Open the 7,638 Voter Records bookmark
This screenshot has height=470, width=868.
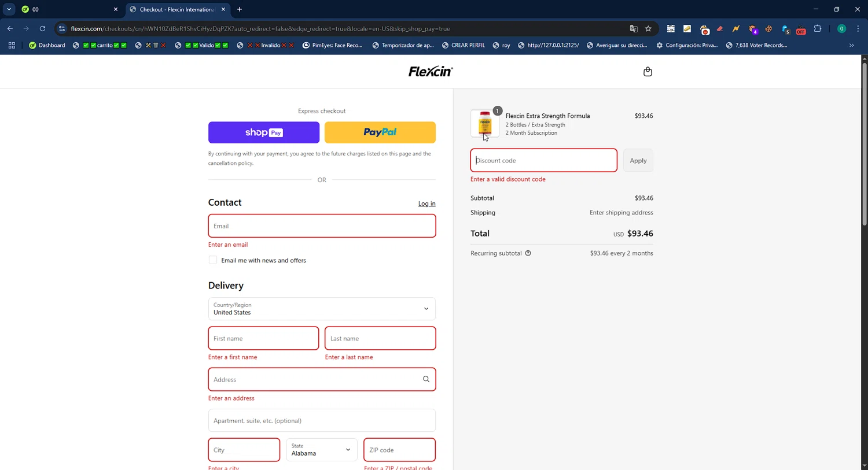point(756,45)
